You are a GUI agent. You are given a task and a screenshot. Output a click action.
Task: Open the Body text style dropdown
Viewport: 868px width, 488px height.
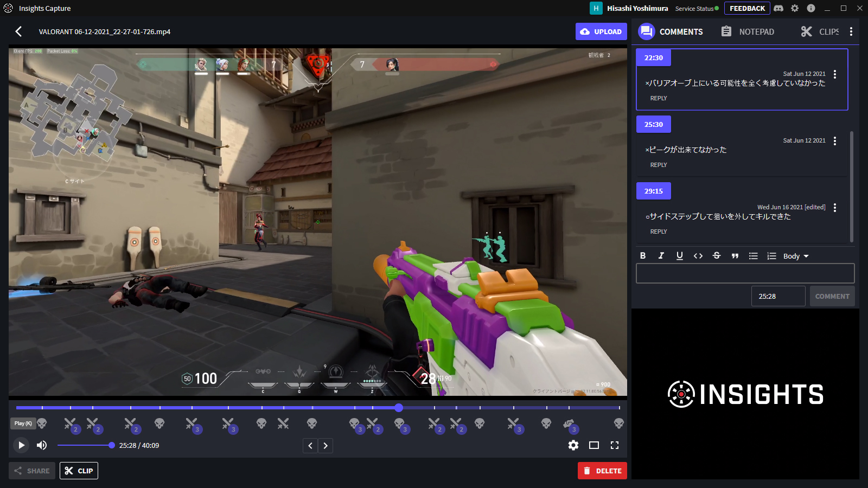tap(796, 256)
